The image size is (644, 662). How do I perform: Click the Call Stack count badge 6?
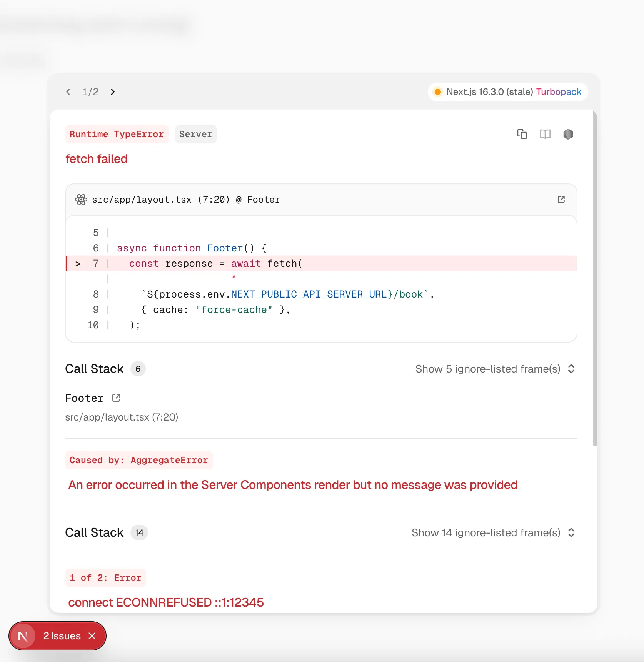tap(138, 369)
